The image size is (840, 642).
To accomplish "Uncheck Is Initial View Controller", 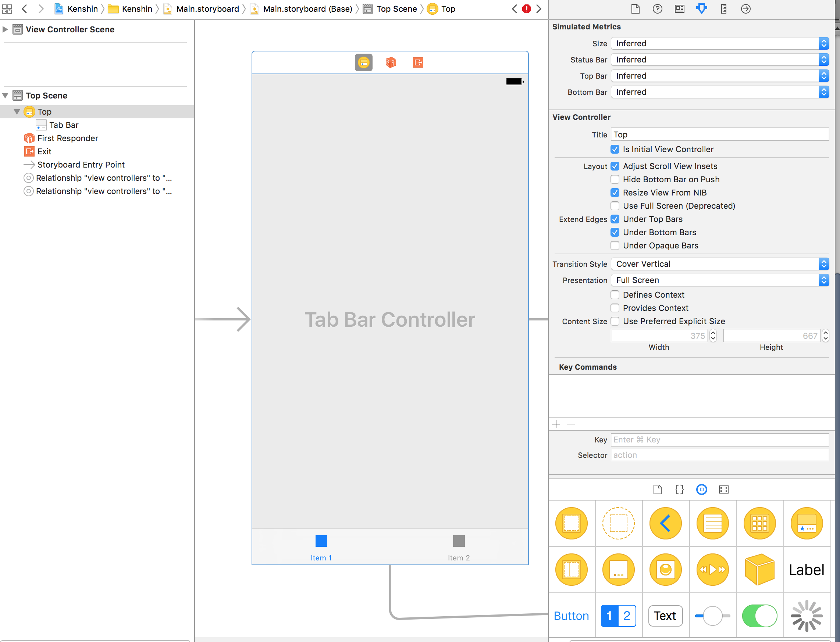I will tap(615, 150).
